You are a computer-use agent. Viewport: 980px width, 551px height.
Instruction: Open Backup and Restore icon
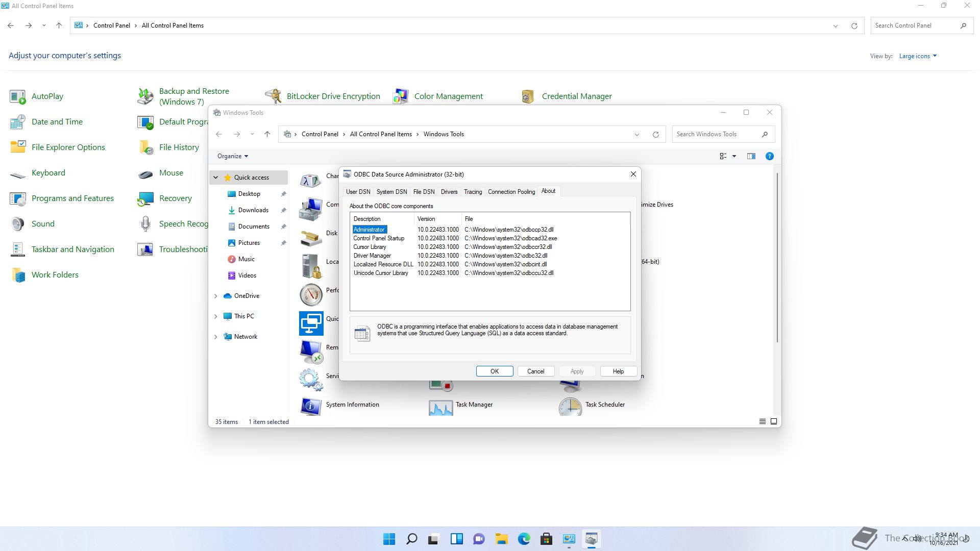(145, 96)
